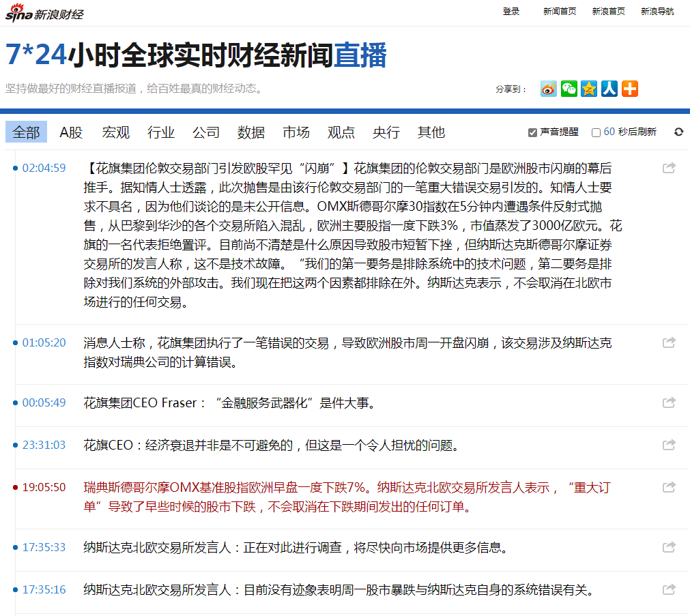Click the 花旗集团CEO Fraser news text
Image resolution: width=690 pixels, height=616 pixels.
(x=230, y=402)
